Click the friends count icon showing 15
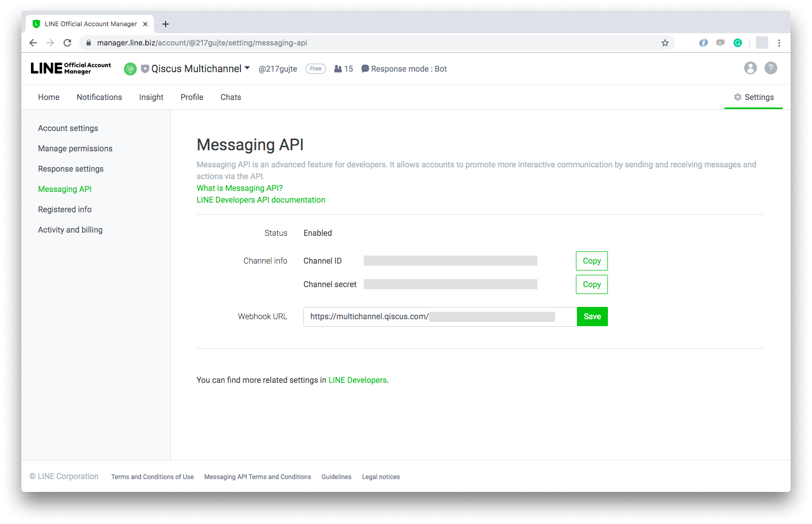Viewport: 812px width, 524px height. point(338,69)
